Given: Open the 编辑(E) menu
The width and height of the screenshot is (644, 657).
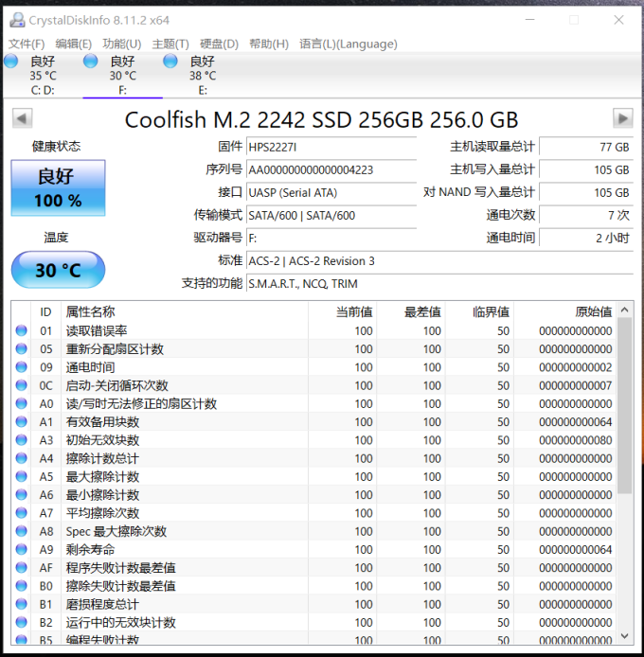Looking at the screenshot, I should [73, 44].
